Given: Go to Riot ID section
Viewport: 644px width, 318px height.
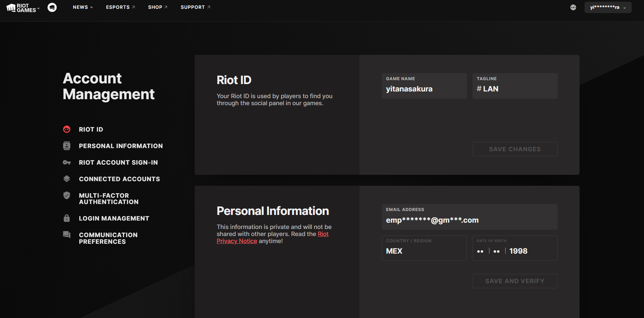Looking at the screenshot, I should pyautogui.click(x=91, y=129).
